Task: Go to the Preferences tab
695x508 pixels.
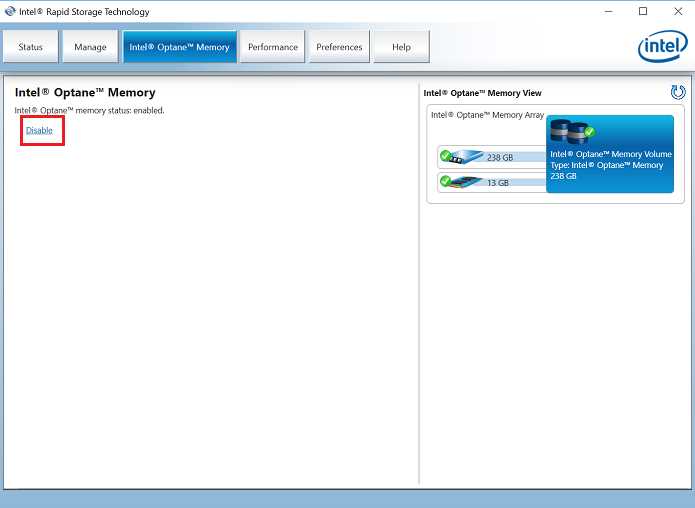Action: tap(339, 47)
